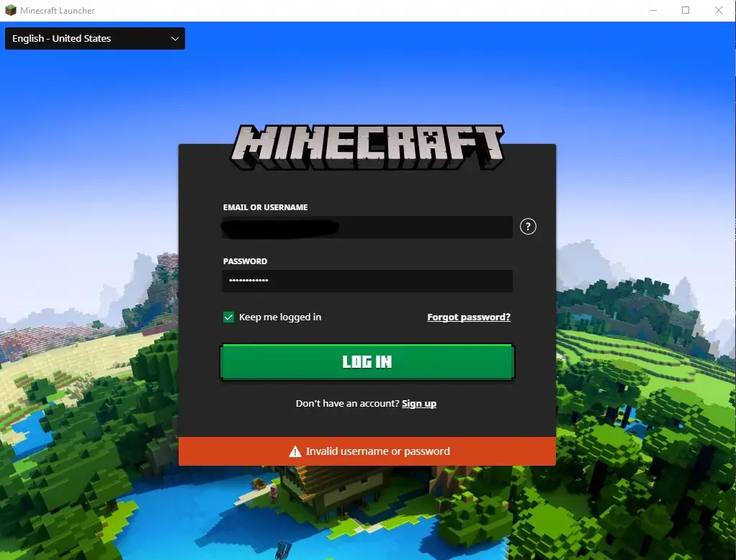Open the English - United States language dropdown
736x560 pixels.
[94, 39]
